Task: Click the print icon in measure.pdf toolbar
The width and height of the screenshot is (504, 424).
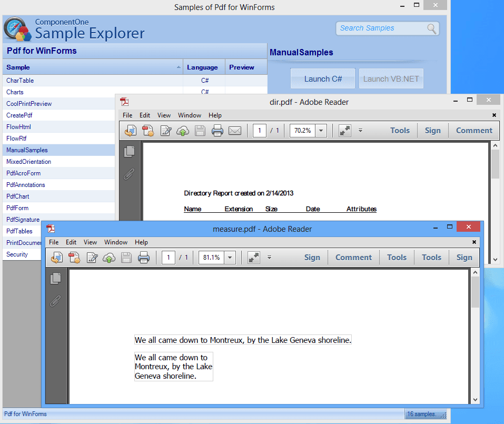Action: pyautogui.click(x=144, y=258)
